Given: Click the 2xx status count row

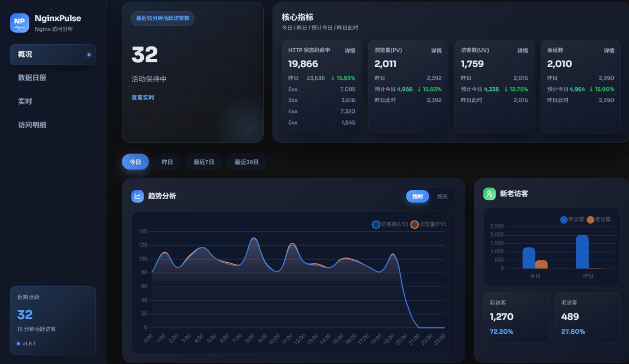Looking at the screenshot, I should point(321,89).
